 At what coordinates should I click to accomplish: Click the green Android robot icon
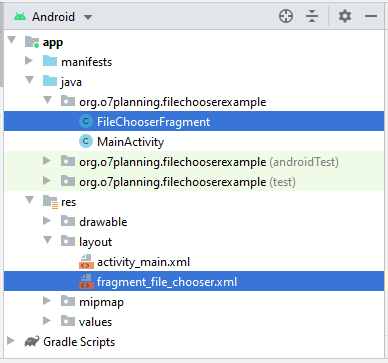20,16
